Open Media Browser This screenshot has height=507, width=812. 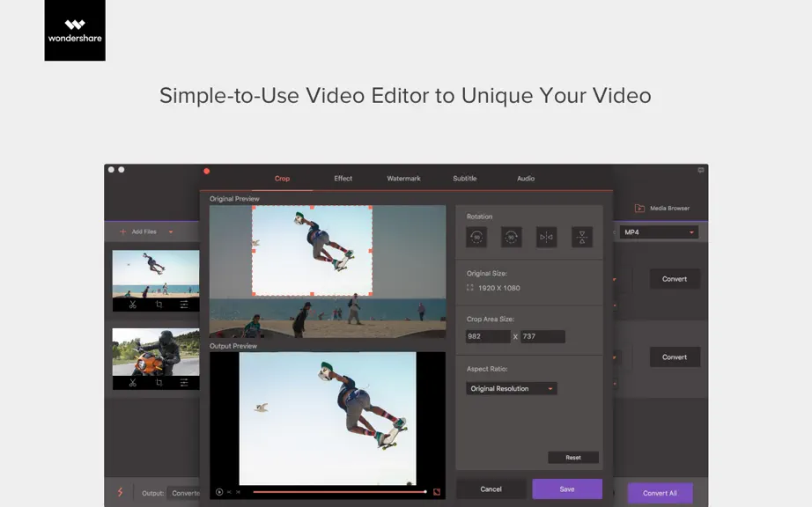click(662, 208)
